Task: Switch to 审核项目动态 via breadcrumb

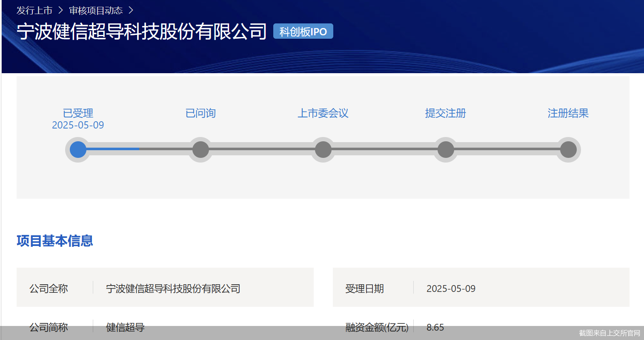Action: 95,10
